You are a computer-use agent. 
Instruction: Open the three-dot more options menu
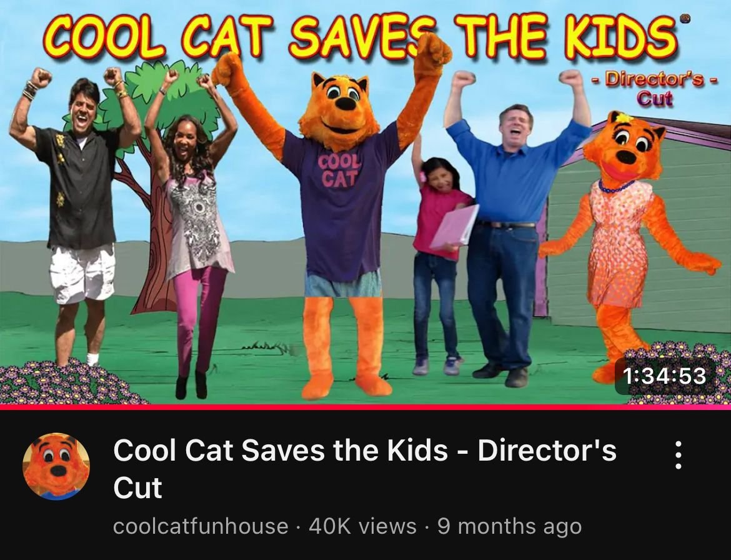coord(679,455)
